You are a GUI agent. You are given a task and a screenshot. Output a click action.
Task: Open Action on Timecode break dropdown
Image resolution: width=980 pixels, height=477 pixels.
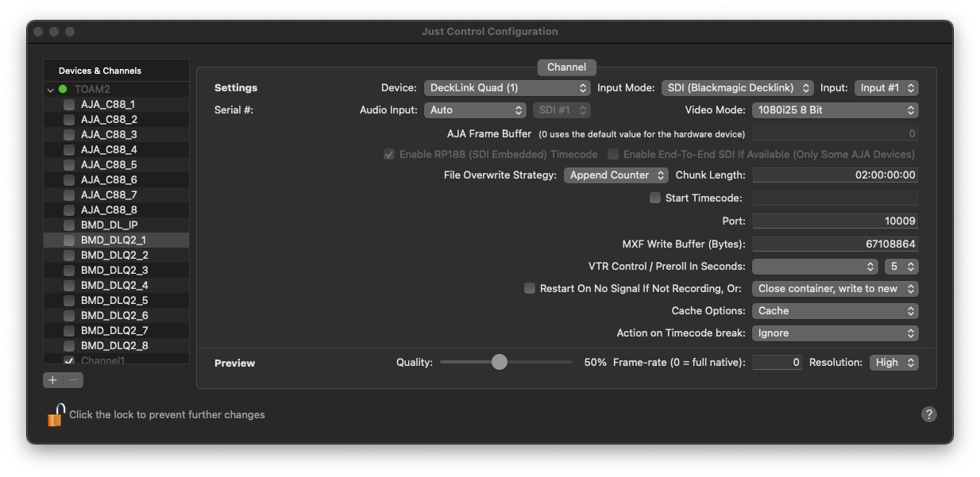coord(835,333)
